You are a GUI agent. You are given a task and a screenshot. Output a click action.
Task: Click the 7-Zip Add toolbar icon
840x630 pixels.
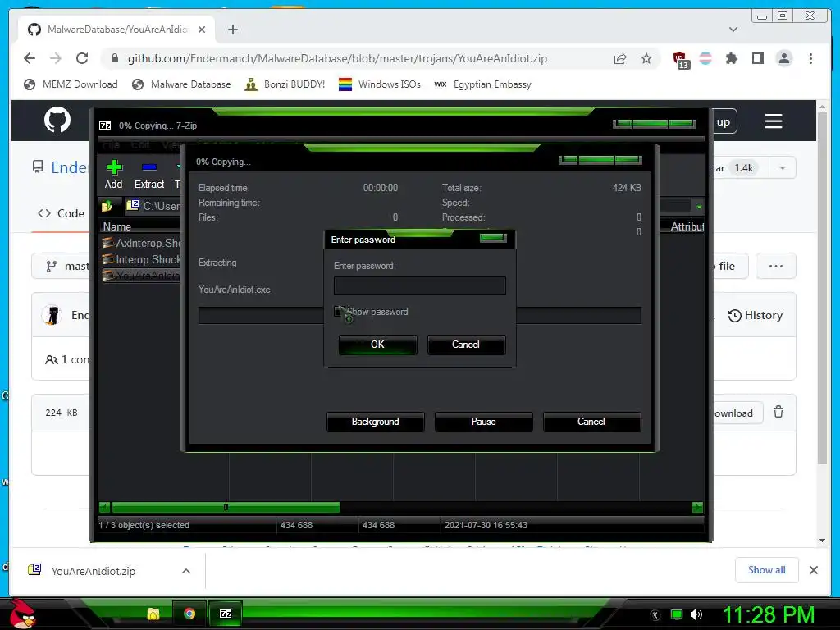pyautogui.click(x=113, y=175)
